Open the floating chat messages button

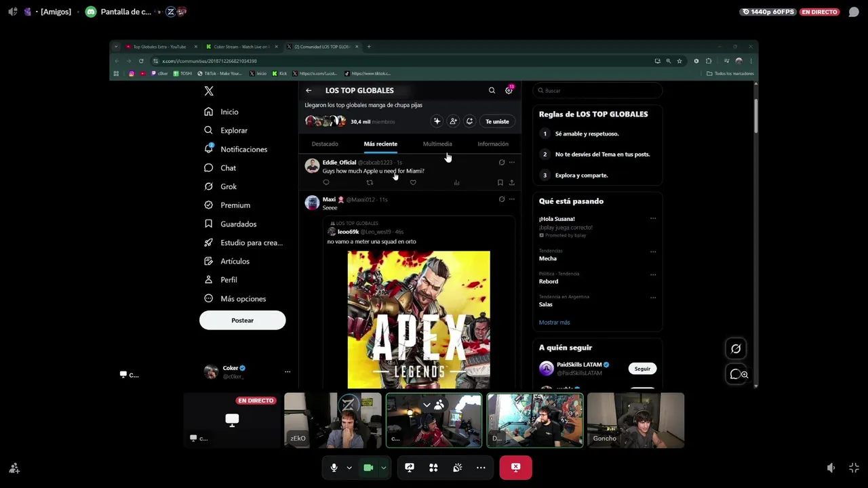736,374
